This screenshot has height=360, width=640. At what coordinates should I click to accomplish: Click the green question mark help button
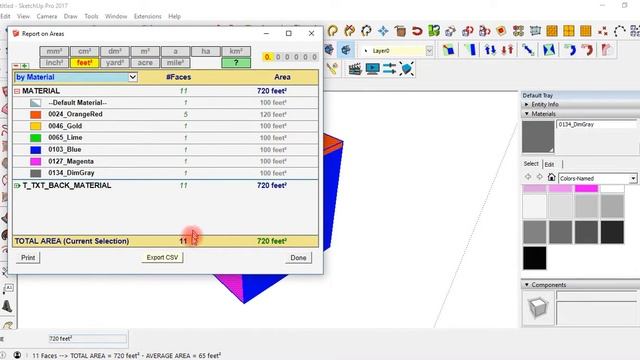click(x=236, y=63)
